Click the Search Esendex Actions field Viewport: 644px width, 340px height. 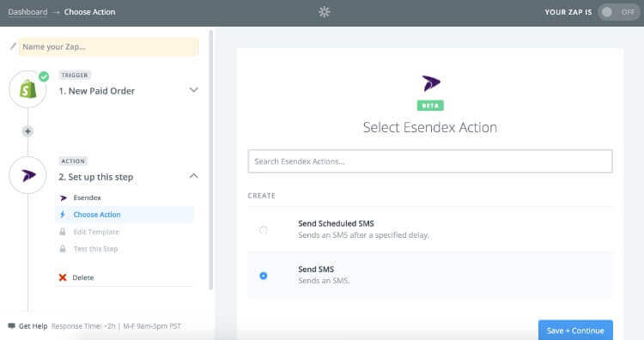click(x=430, y=161)
